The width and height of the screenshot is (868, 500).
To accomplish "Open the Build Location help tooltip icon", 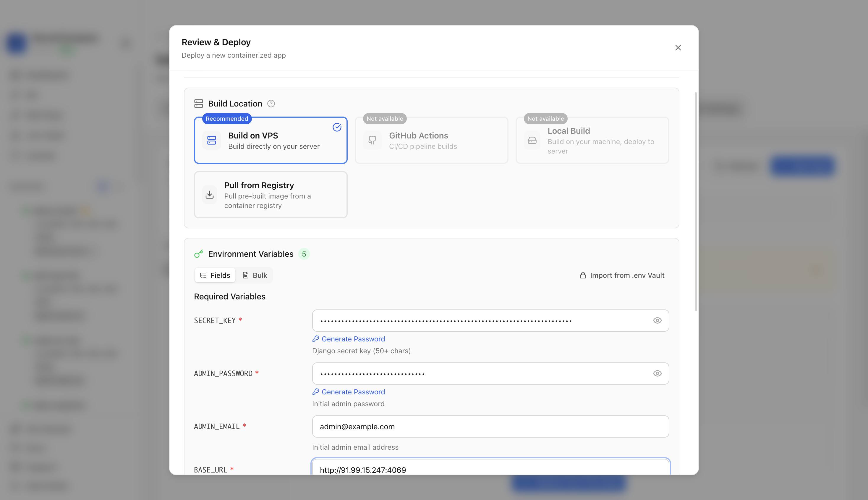I will click(271, 104).
